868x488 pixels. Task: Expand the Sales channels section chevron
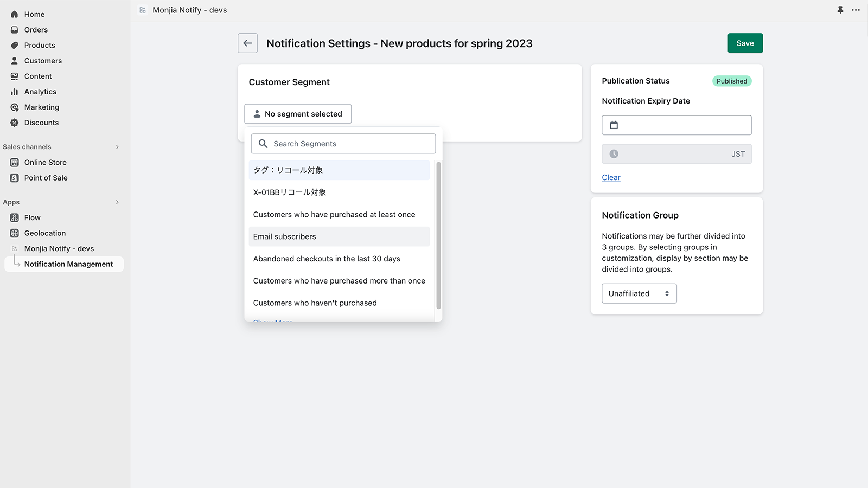tap(117, 147)
